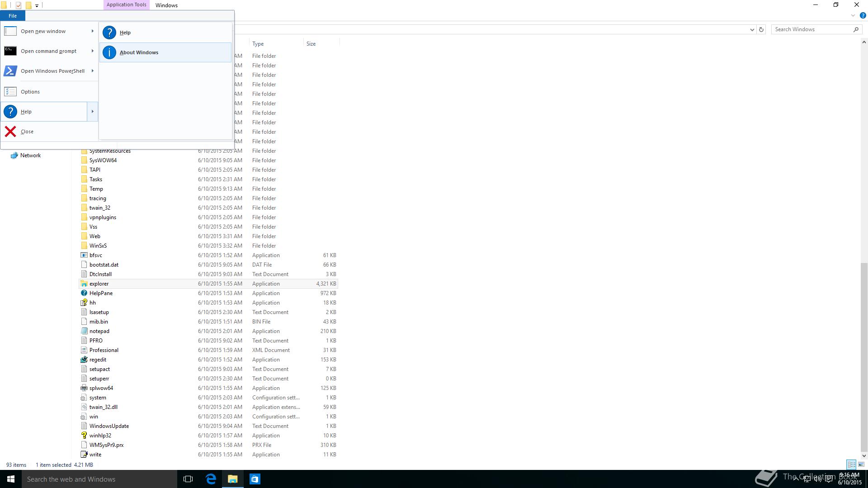Click the Options icon in File menu

click(10, 92)
